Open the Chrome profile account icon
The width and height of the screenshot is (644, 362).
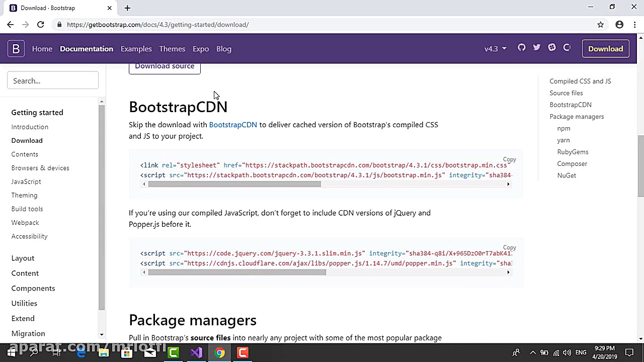point(619,25)
